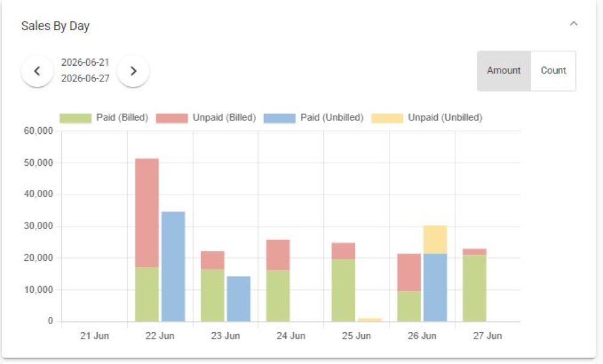Click the yellow Unpaid (Unbilled) segment for 26 Jun
603x364 pixels.
click(435, 240)
